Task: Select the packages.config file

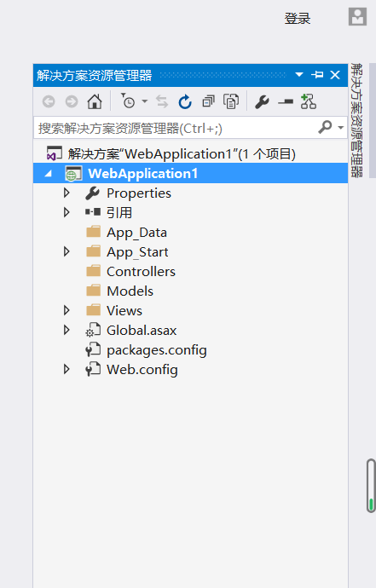Action: tap(157, 350)
